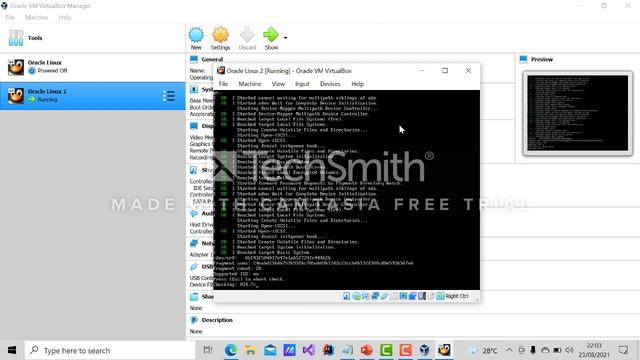
Task: Show hidden system tray icons
Action: click(509, 350)
